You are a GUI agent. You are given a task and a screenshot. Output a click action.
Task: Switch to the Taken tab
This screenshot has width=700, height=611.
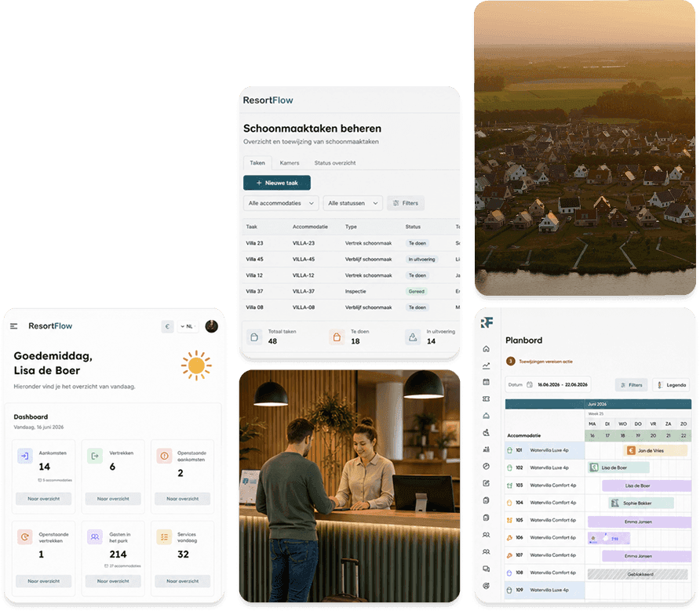[257, 163]
